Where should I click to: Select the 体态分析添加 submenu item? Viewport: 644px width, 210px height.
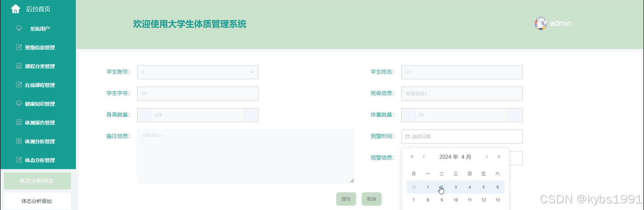point(37,201)
